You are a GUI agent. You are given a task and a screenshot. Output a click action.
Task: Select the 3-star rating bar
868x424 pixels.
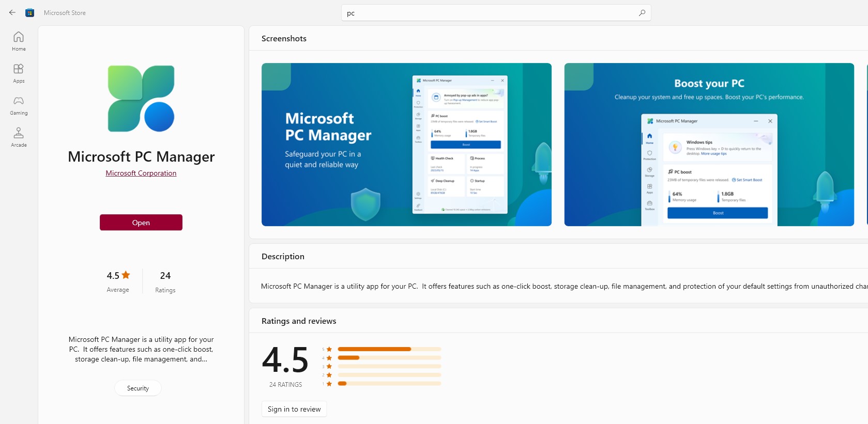point(389,366)
